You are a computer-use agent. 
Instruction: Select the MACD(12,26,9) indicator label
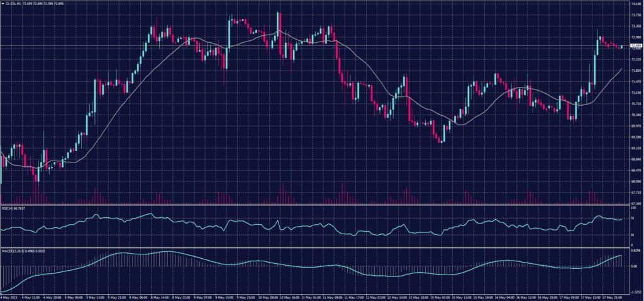[x=14, y=250]
